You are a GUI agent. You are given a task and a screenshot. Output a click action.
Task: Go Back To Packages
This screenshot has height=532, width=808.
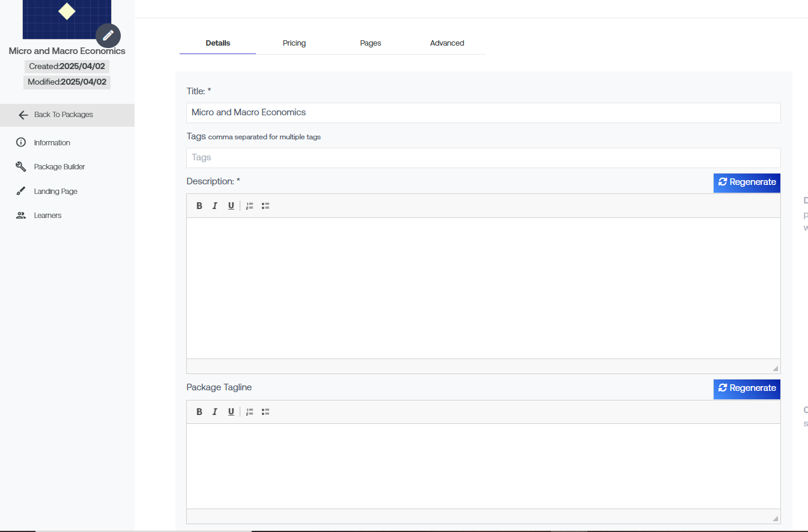(x=63, y=115)
